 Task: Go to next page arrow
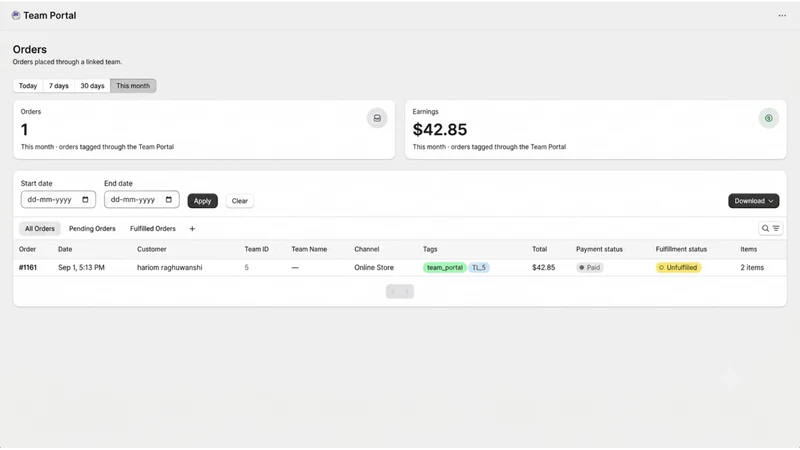point(407,291)
